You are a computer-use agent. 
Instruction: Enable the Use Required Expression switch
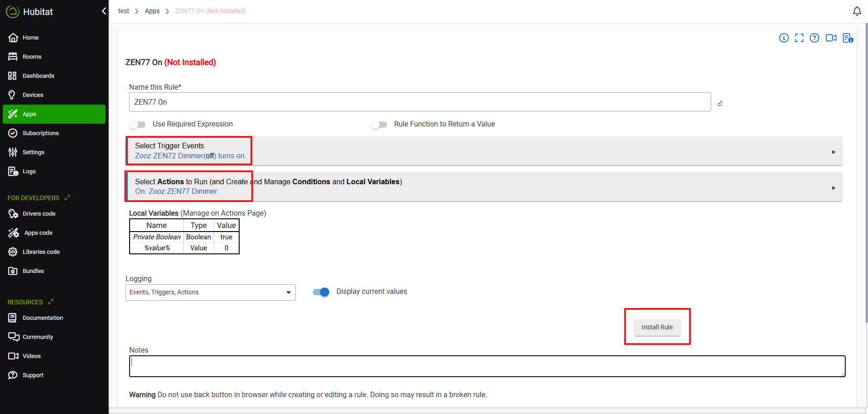pyautogui.click(x=137, y=124)
